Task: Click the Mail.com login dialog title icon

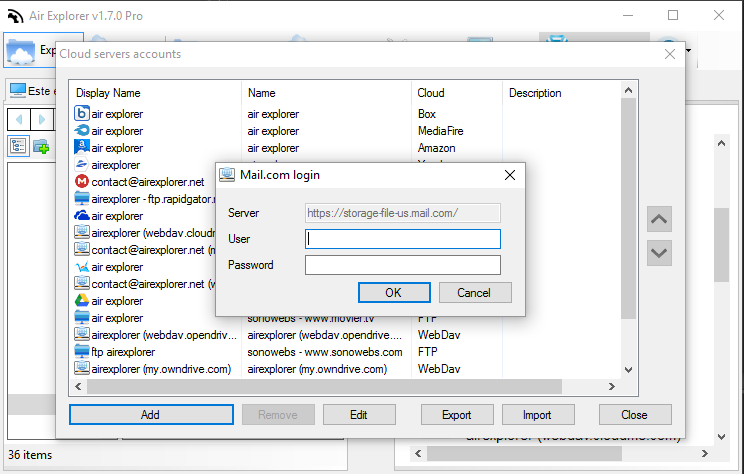Action: click(x=227, y=175)
